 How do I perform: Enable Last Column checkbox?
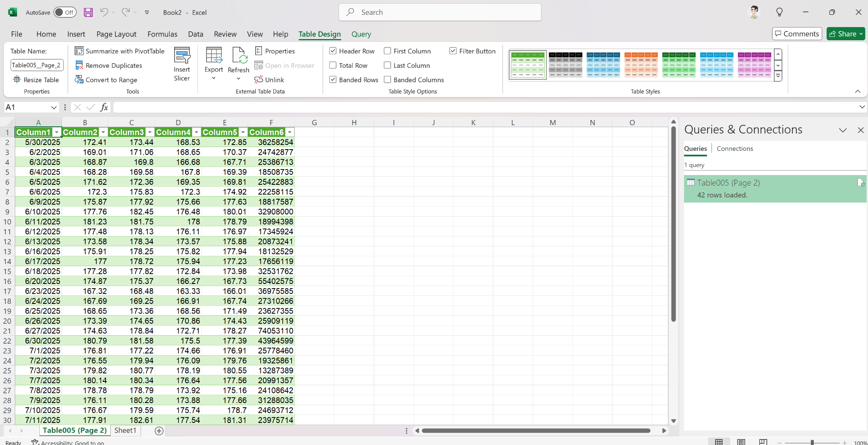pyautogui.click(x=387, y=65)
